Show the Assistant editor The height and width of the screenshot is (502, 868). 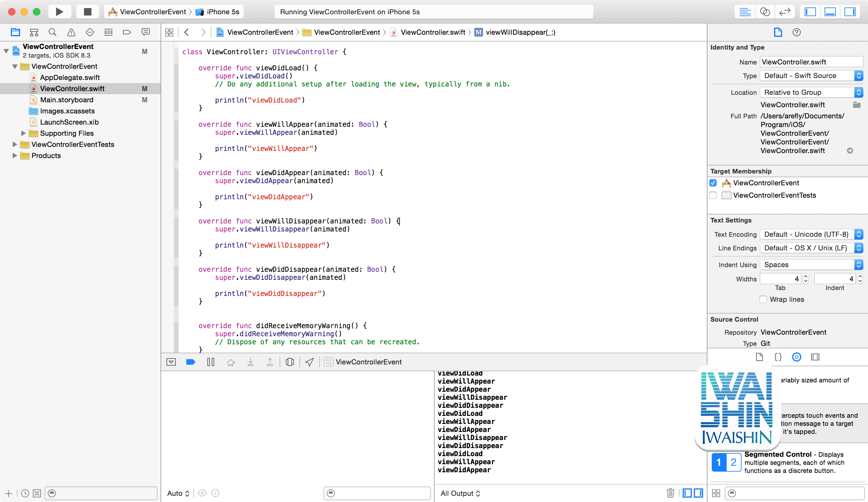765,12
